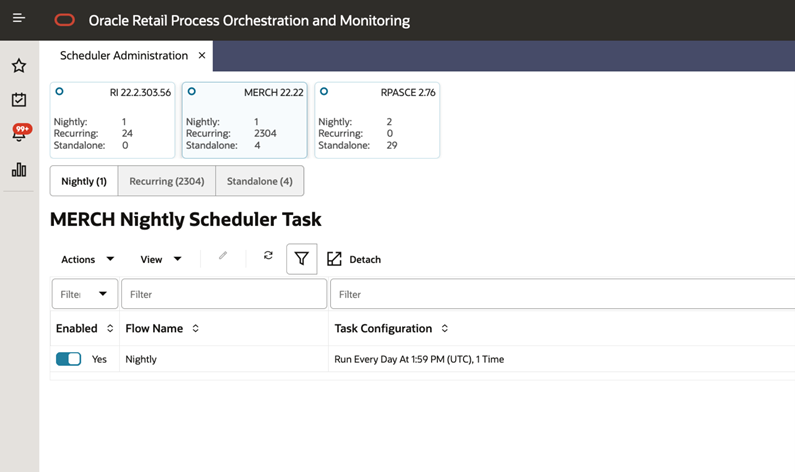Click the Flow Name filter field
The image size is (795, 472).
coord(224,294)
